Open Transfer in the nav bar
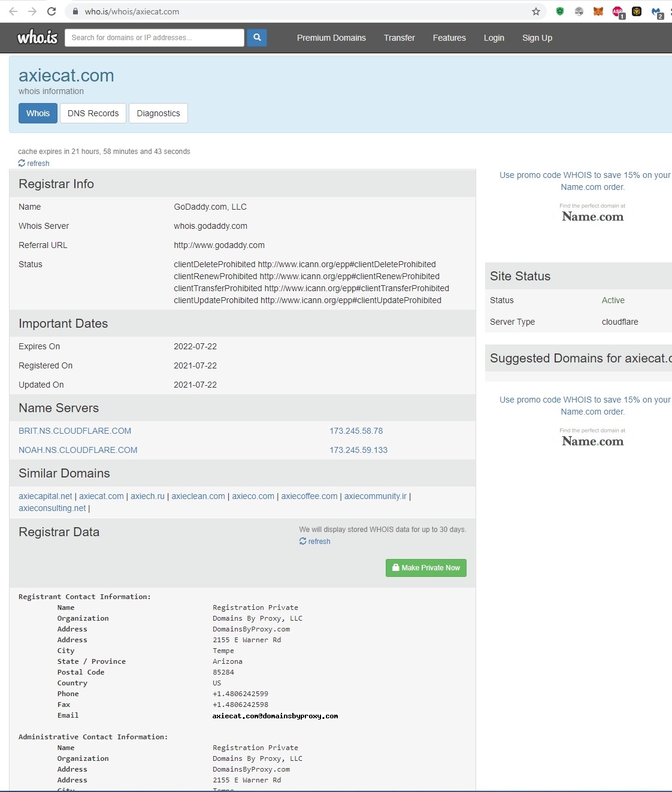 click(x=399, y=38)
